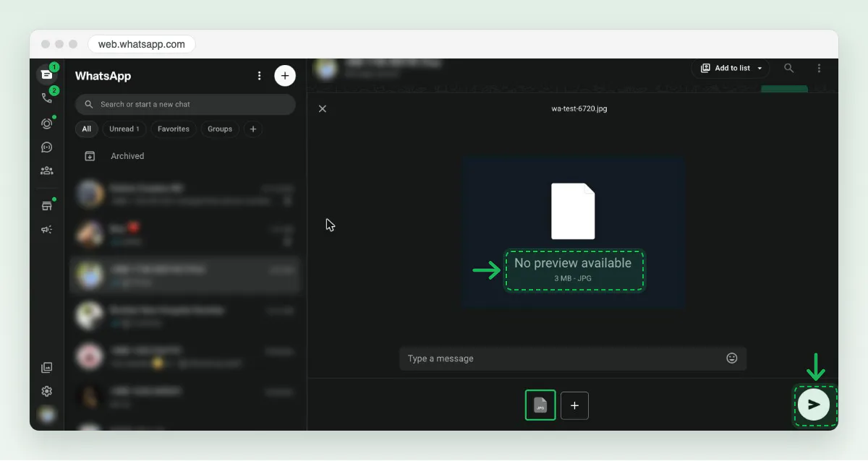This screenshot has height=461, width=868.
Task: Open Settings gear in sidebar
Action: click(x=47, y=391)
